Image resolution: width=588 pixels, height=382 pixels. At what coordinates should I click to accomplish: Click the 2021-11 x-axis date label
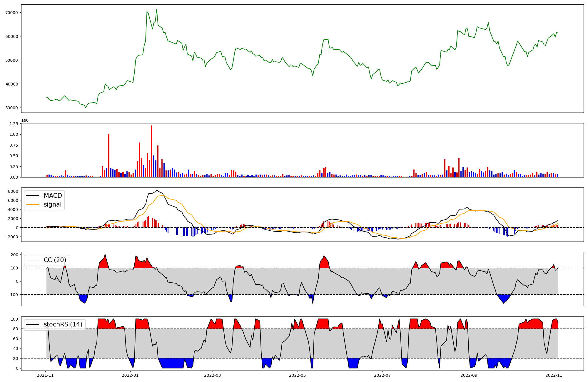tap(45, 375)
